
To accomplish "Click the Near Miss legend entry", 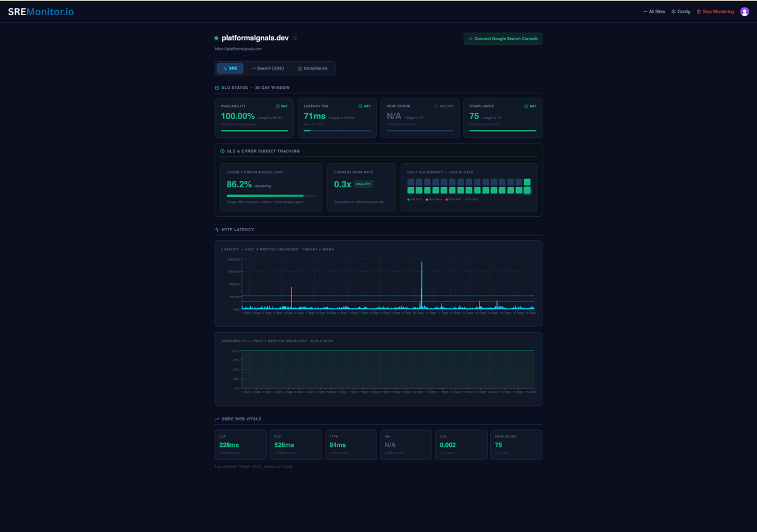I will 434,199.
